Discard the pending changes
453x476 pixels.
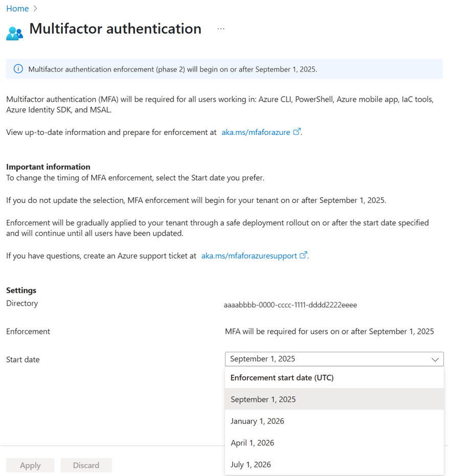click(86, 465)
